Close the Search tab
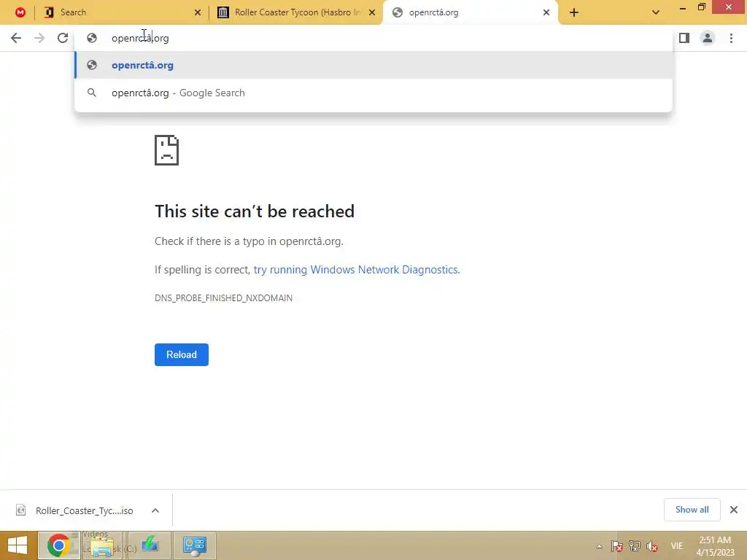Image resolution: width=747 pixels, height=560 pixels. pyautogui.click(x=198, y=12)
